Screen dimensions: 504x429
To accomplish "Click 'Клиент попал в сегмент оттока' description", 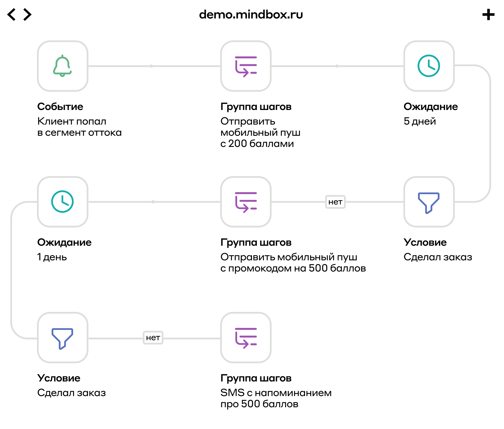I will click(x=79, y=127).
